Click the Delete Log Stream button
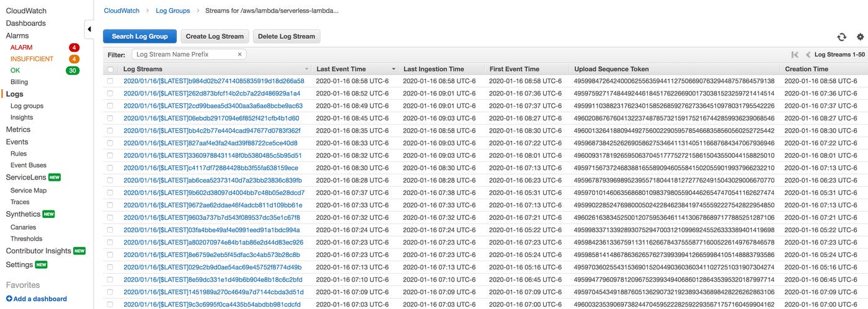 [286, 37]
